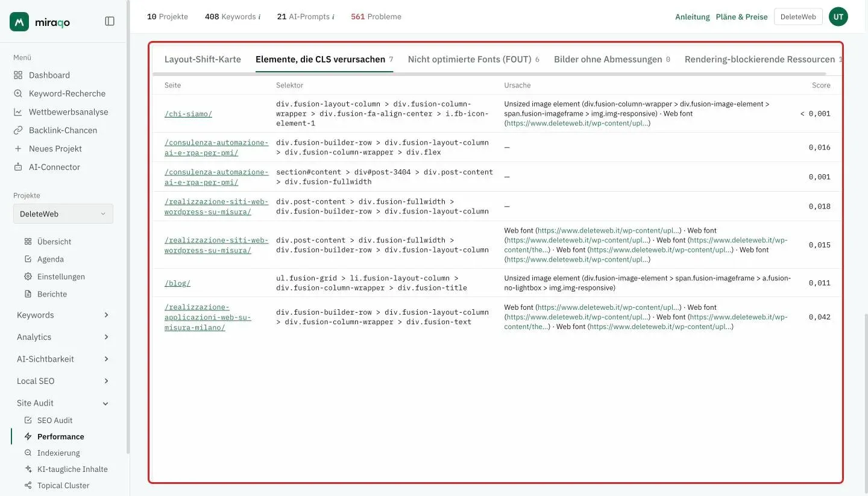
Task: Click the Score column header
Action: click(821, 86)
